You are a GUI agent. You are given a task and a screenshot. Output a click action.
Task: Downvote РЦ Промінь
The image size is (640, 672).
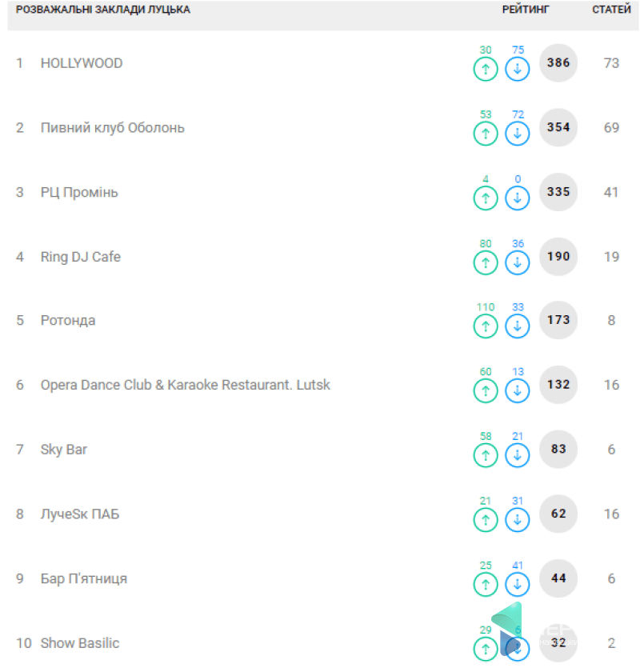point(518,198)
